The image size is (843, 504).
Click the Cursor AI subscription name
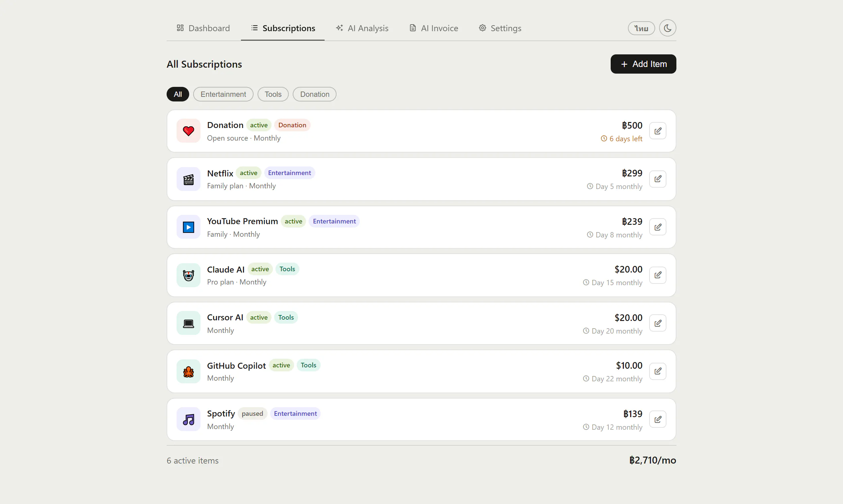[x=225, y=318]
